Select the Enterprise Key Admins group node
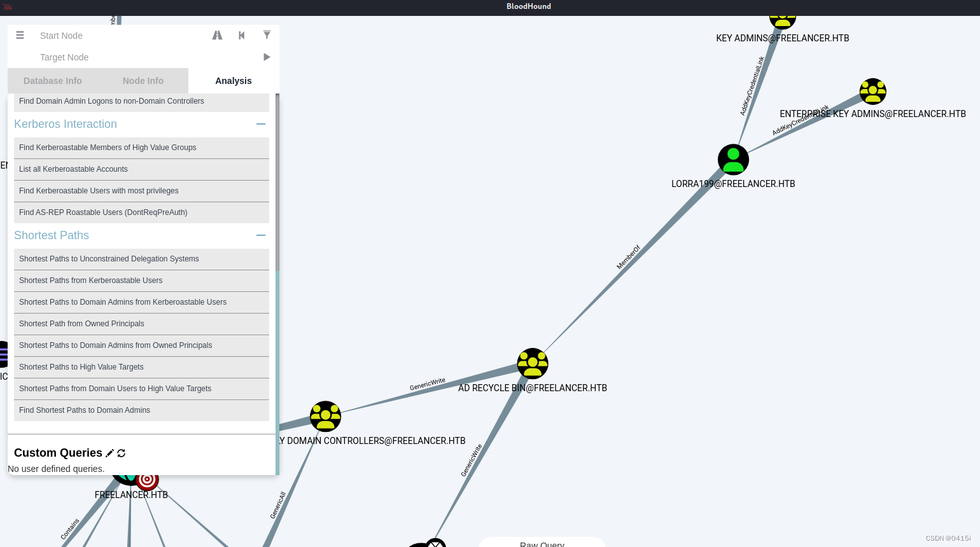The width and height of the screenshot is (980, 547). [873, 92]
